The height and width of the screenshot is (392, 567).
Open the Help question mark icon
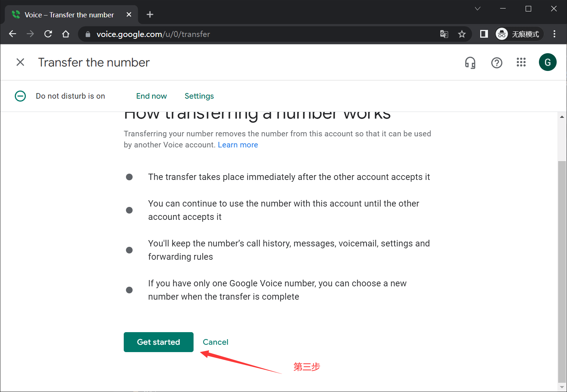[496, 63]
